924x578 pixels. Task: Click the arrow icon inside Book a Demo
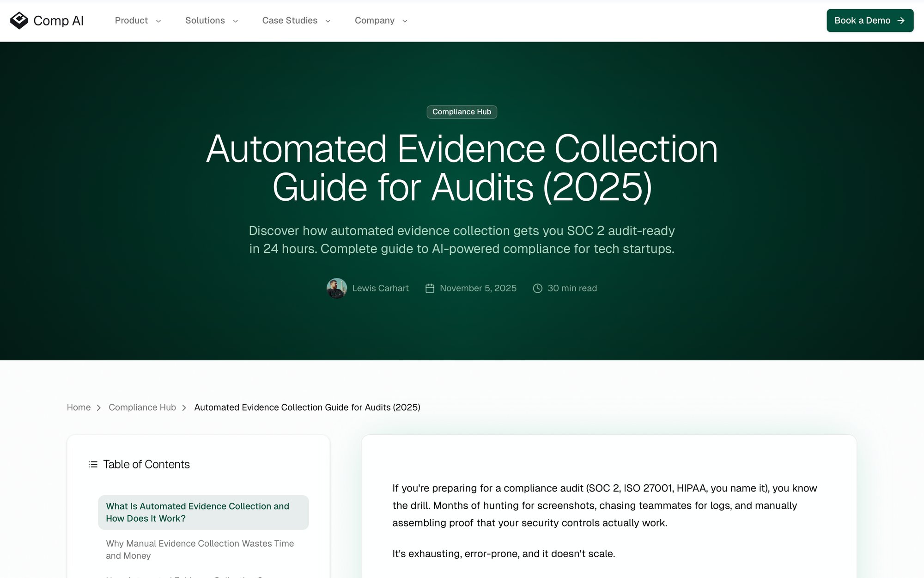tap(900, 20)
